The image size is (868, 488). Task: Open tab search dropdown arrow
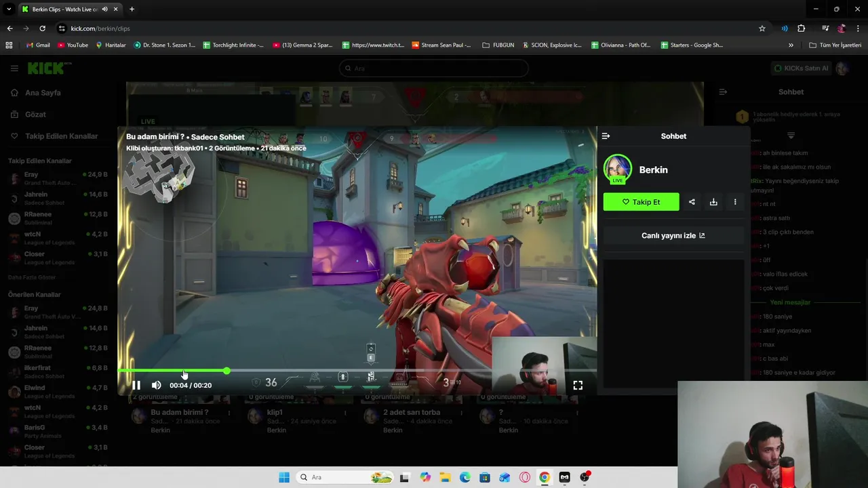point(9,9)
